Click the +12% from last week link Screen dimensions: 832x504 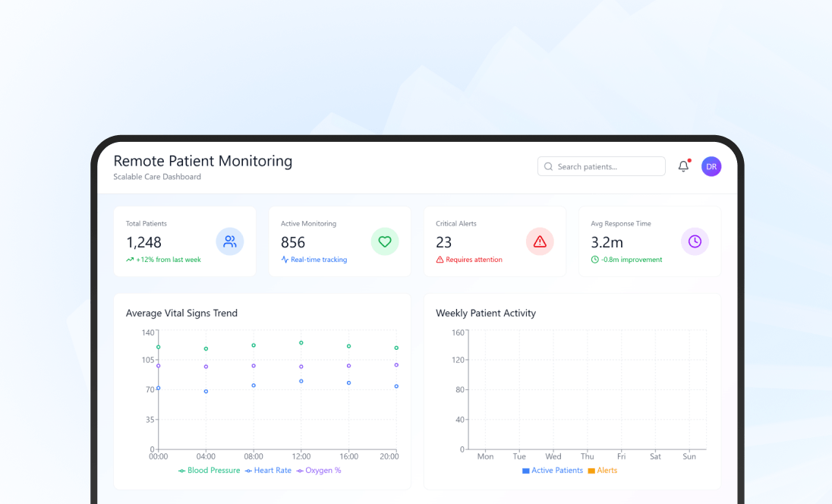point(160,259)
